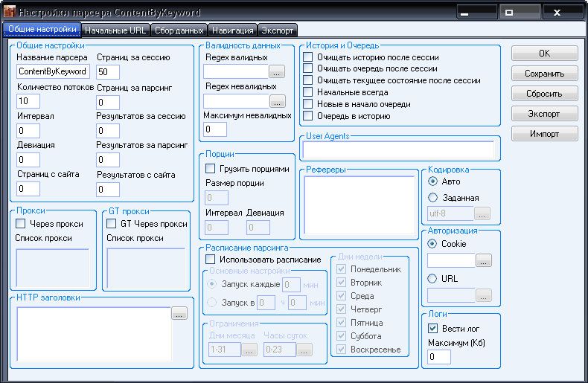Screen dimensions: 588x383
Task: Click browse button next to Regex валидных
Action: (x=278, y=72)
